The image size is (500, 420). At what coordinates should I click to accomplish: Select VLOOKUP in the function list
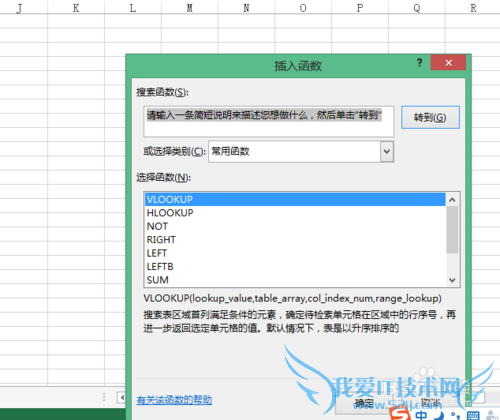(295, 199)
